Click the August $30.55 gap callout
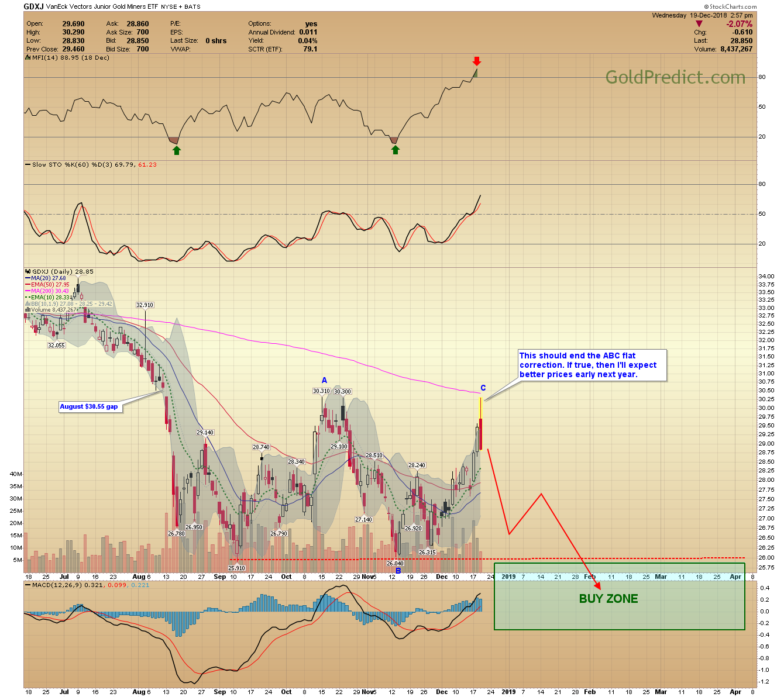Viewport: 784px width, 697px height. (91, 406)
